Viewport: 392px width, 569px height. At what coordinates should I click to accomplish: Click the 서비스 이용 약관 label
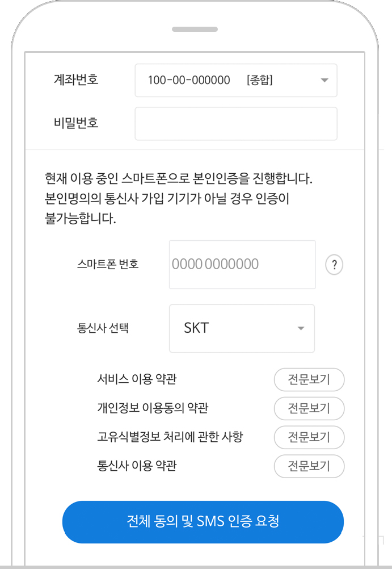coord(137,379)
